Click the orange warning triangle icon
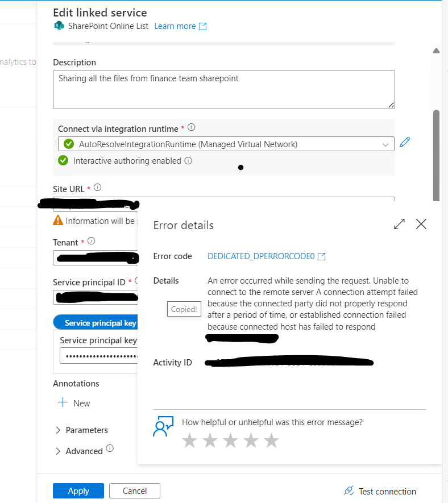The height and width of the screenshot is (503, 448). [x=58, y=220]
